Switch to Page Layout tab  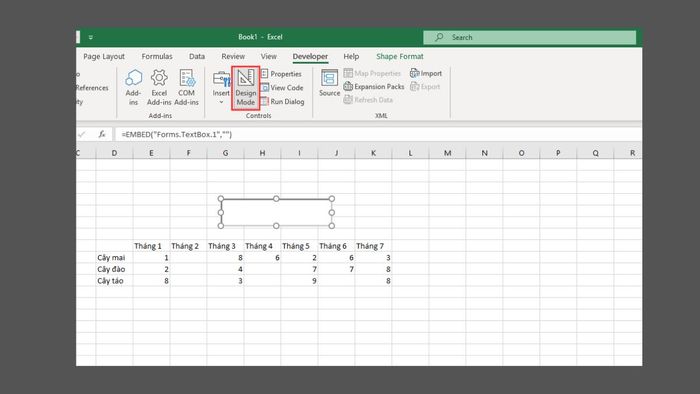(x=104, y=56)
